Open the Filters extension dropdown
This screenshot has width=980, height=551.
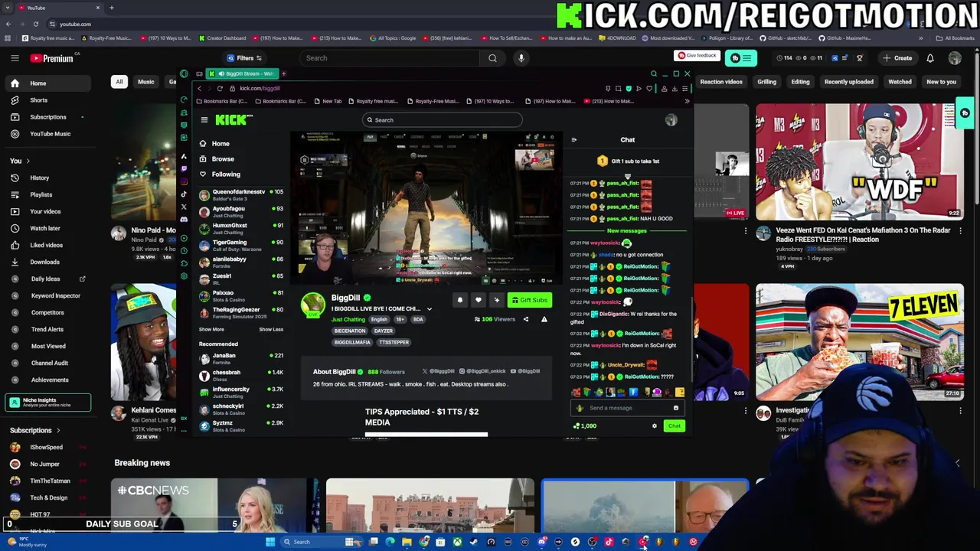point(245,58)
